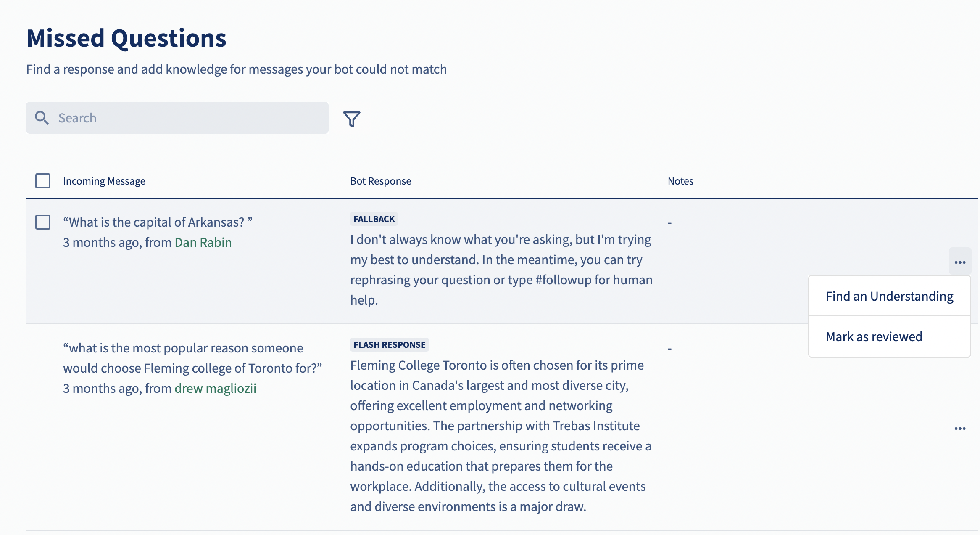Open three-dot menu for Arkansas question row
Image resolution: width=980 pixels, height=535 pixels.
pyautogui.click(x=960, y=262)
